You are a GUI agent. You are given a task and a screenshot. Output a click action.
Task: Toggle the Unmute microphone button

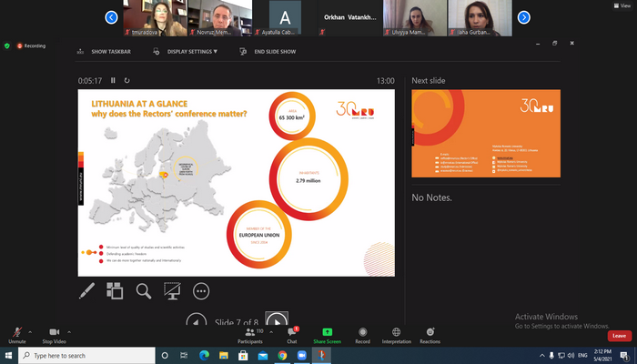tap(16, 335)
